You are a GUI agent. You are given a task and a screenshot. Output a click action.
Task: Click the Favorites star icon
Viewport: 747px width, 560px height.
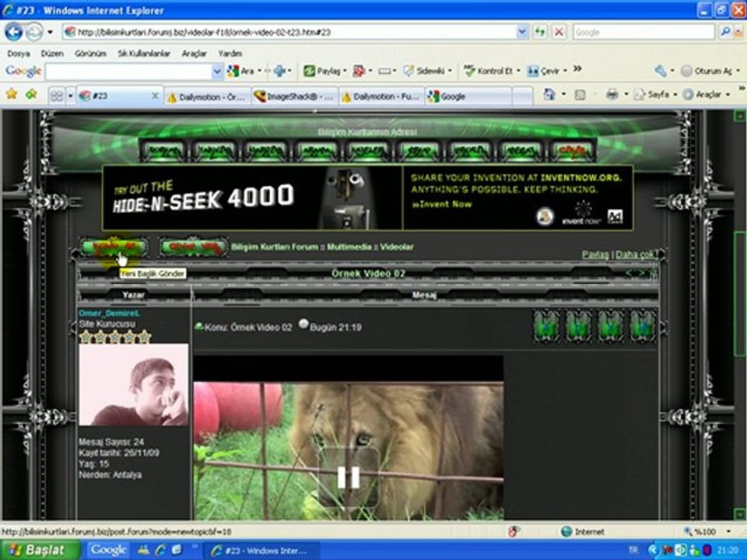tap(12, 94)
